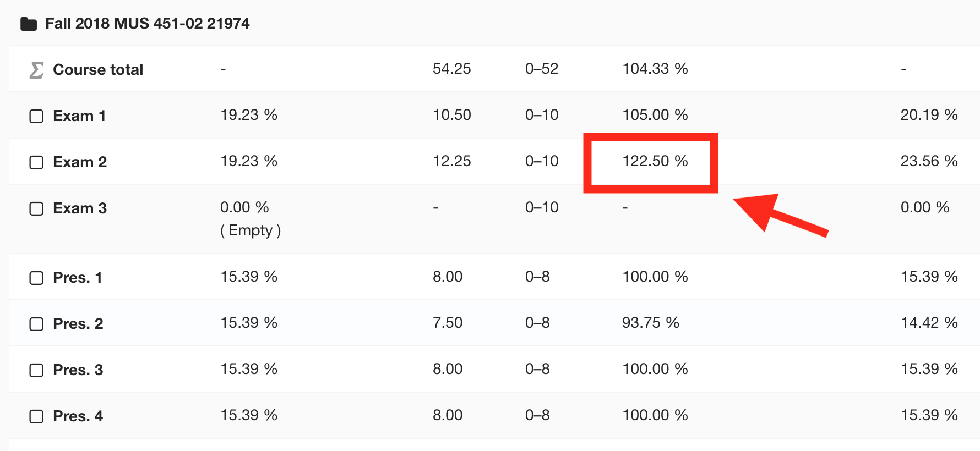Click the Exam 3 (Empty) weight cell
The height and width of the screenshot is (451, 980).
(x=251, y=219)
